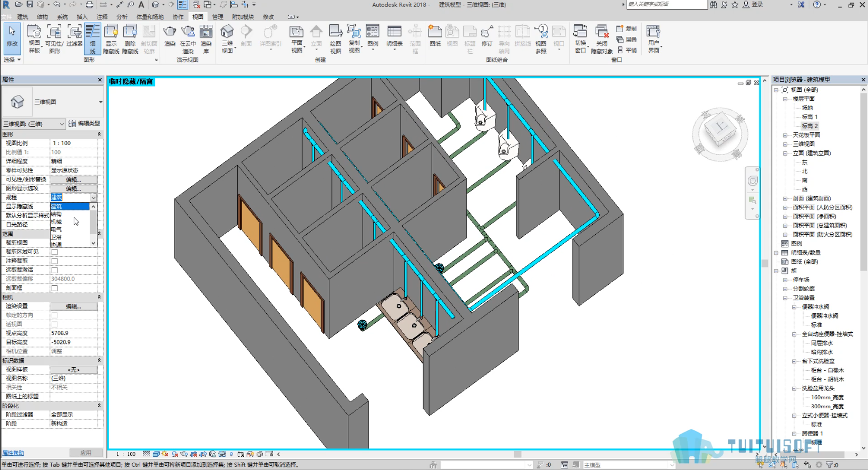868x470 pixels.
Task: Collapse the 楼层平面 tree node
Action: (x=785, y=99)
